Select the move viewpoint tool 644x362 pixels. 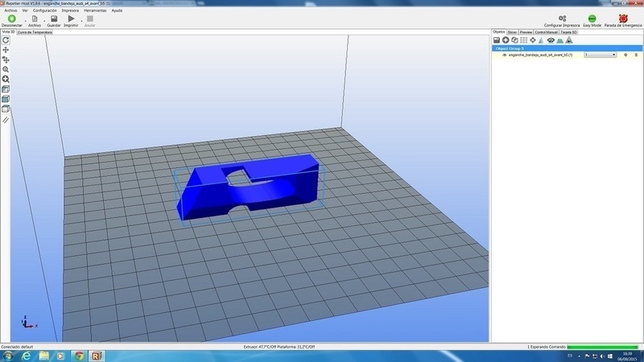coord(6,50)
